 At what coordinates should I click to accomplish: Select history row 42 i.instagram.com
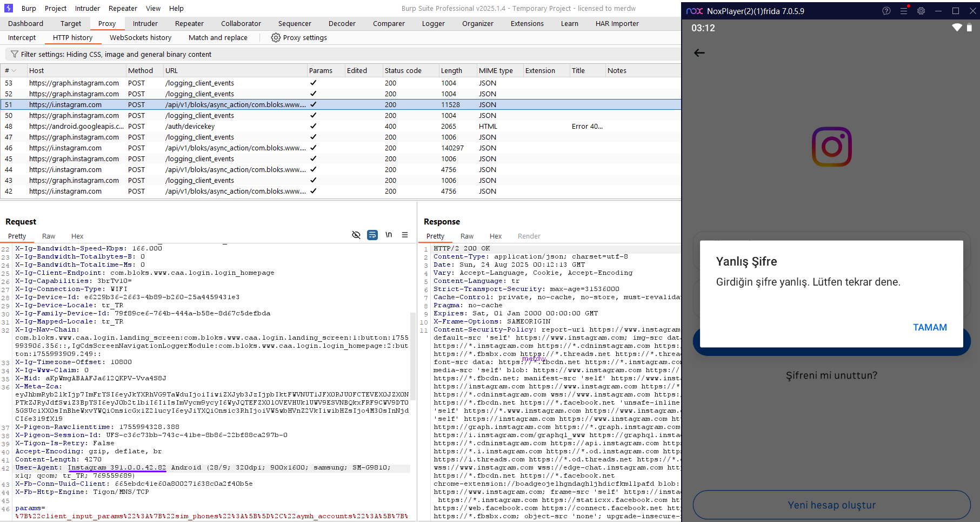tap(341, 191)
